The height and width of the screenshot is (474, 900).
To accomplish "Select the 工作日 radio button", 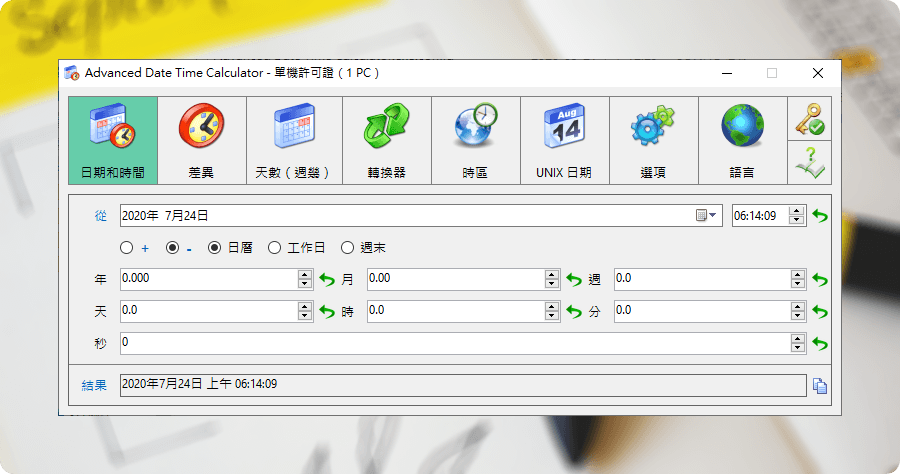I will click(x=274, y=248).
